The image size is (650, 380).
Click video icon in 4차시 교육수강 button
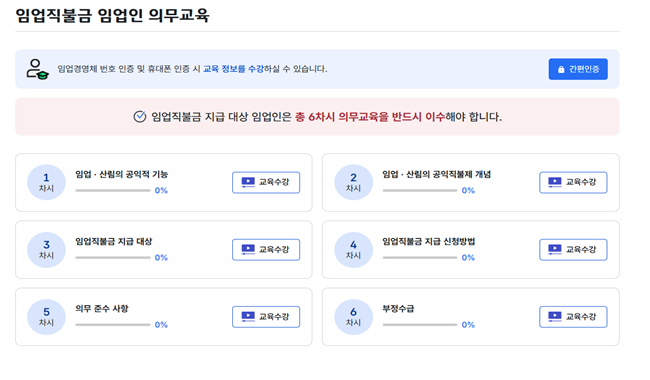(555, 249)
